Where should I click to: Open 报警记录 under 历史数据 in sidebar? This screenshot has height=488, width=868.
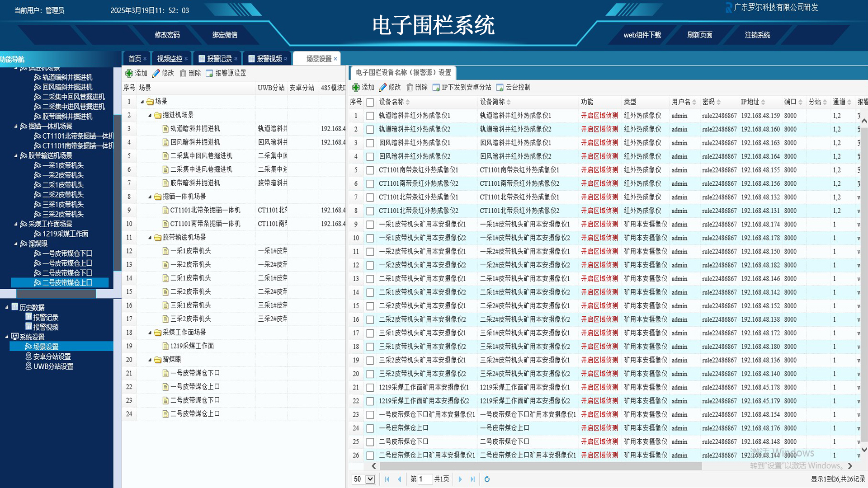46,317
